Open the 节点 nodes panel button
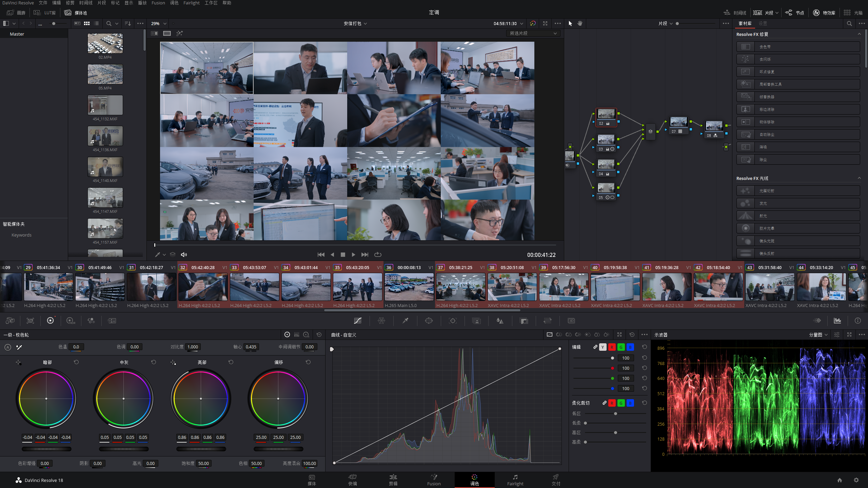Image resolution: width=868 pixels, height=488 pixels. point(795,13)
